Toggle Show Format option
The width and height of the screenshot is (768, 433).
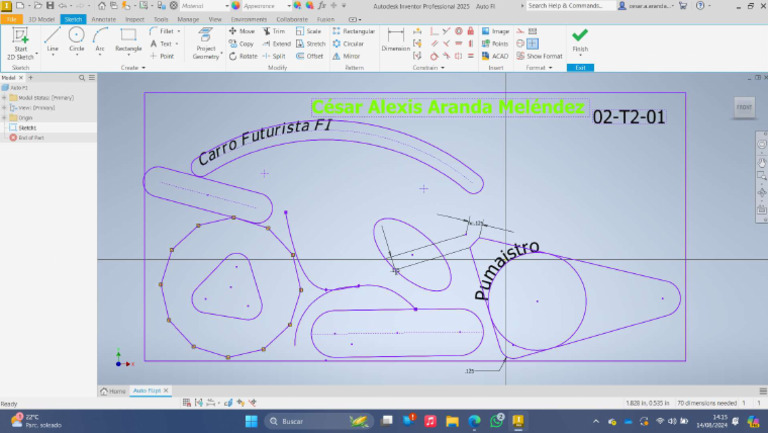click(543, 56)
